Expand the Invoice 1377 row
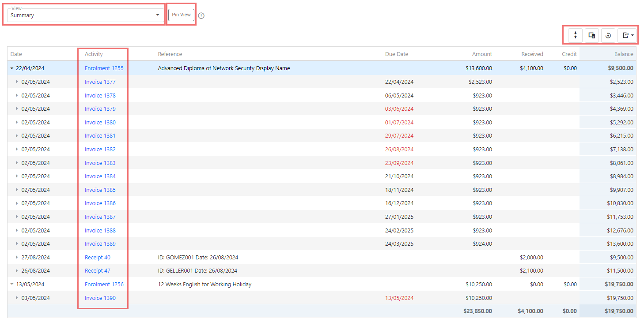 [x=17, y=82]
